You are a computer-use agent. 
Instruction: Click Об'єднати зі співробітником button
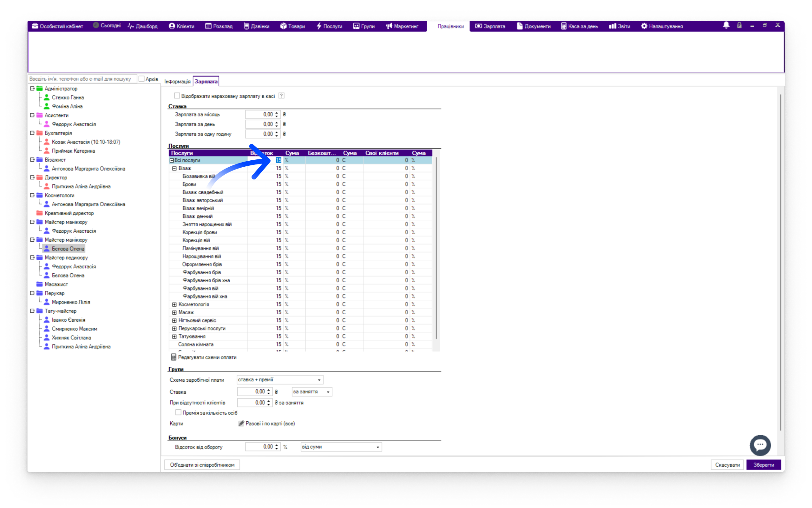pyautogui.click(x=202, y=465)
